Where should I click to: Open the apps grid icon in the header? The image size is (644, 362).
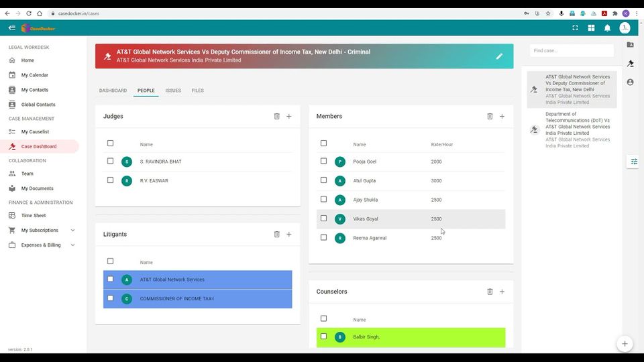coord(591,28)
